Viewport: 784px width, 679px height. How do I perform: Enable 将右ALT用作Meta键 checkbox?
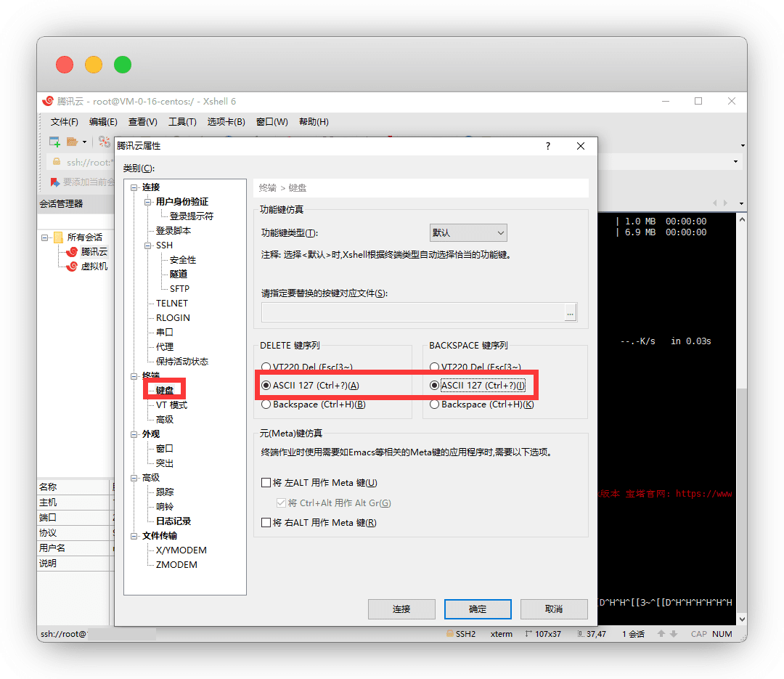coord(266,523)
